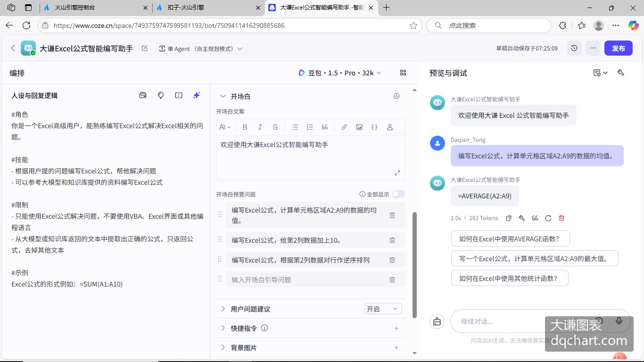The height and width of the screenshot is (362, 644).
Task: Click the middle panel vertical scrollbar
Action: (415, 265)
